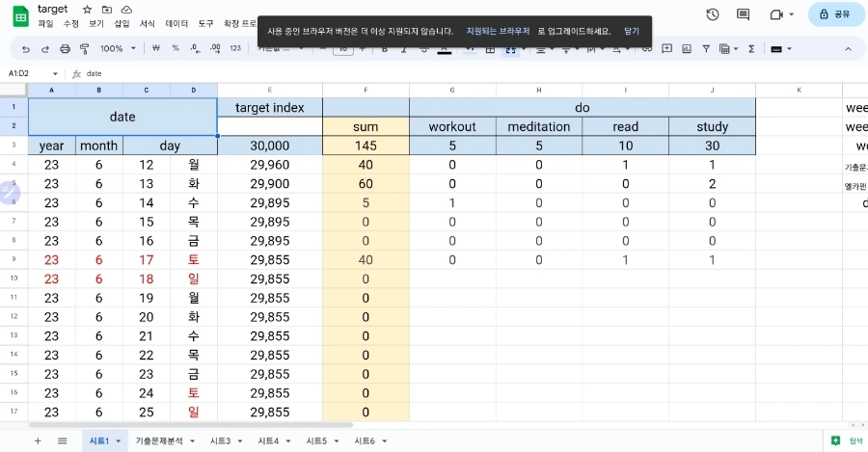868x452 pixels.
Task: Open the Google Sheets home icon
Action: point(20,16)
